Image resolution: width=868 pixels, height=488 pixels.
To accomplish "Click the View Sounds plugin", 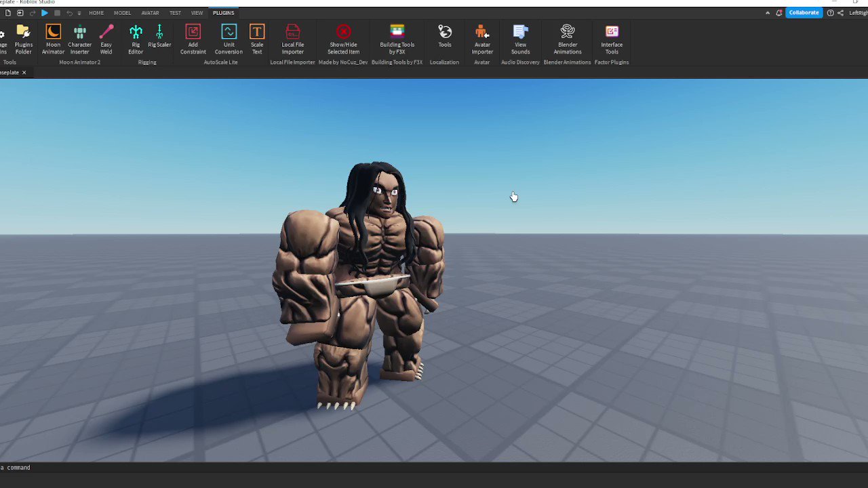I will (520, 39).
